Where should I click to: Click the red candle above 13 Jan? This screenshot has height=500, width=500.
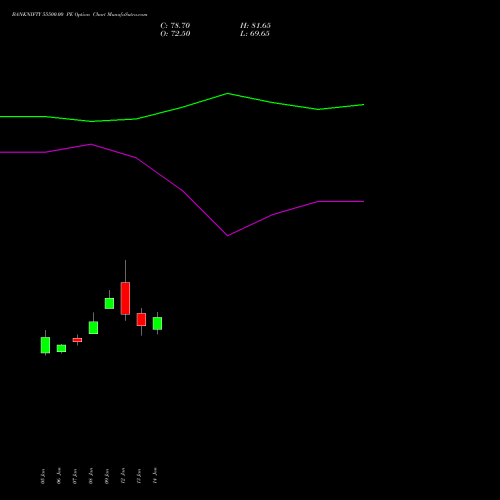141,319
